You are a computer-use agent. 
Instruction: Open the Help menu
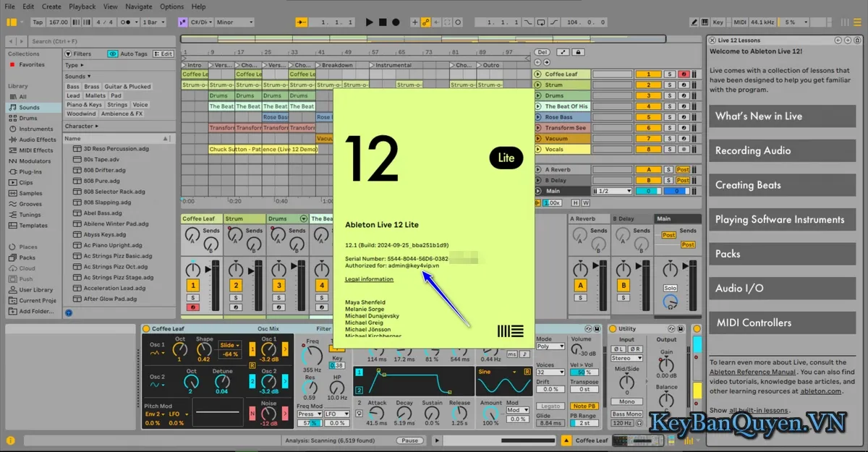click(199, 7)
